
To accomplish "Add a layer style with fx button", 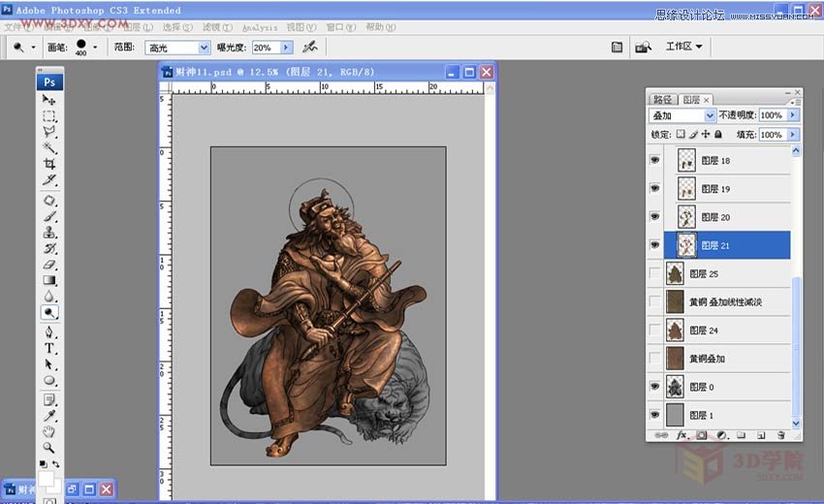I will (682, 435).
